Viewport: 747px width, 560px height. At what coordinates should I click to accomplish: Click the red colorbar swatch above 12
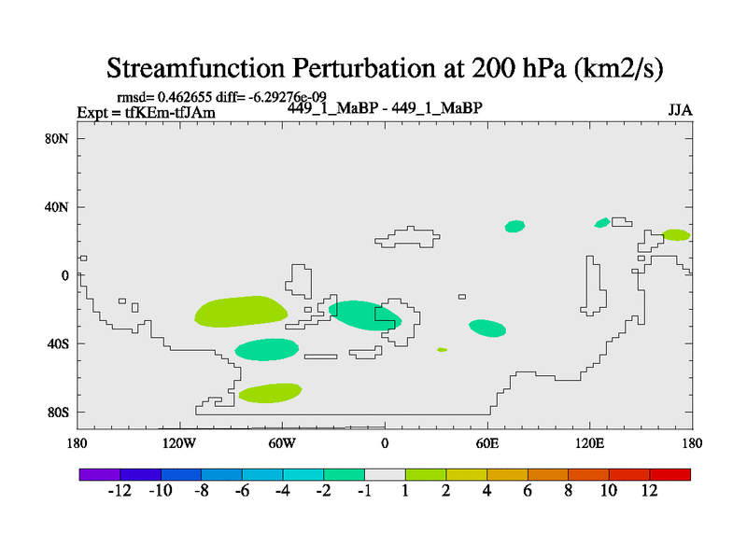[x=670, y=474]
